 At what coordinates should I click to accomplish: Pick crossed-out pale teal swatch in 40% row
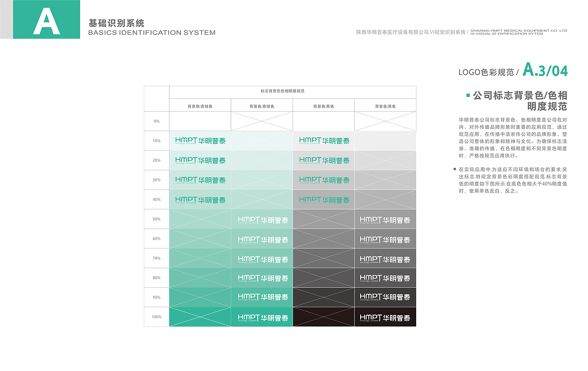262,199
